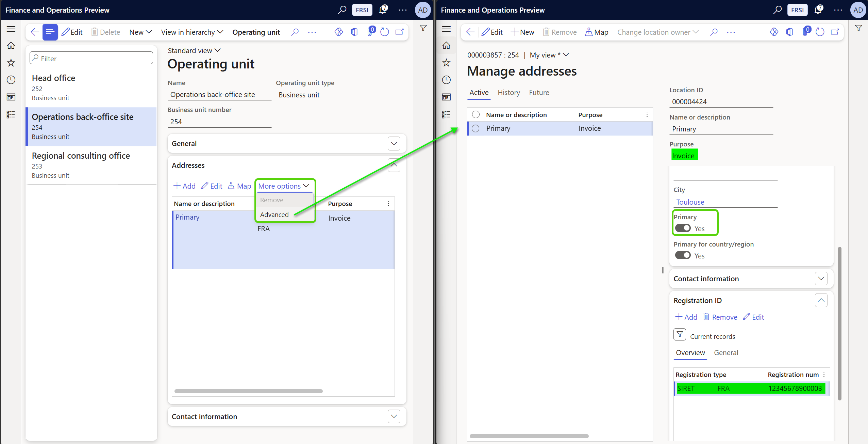Open filter pane icon in right window
Screen dimensions: 868x444
(858, 28)
